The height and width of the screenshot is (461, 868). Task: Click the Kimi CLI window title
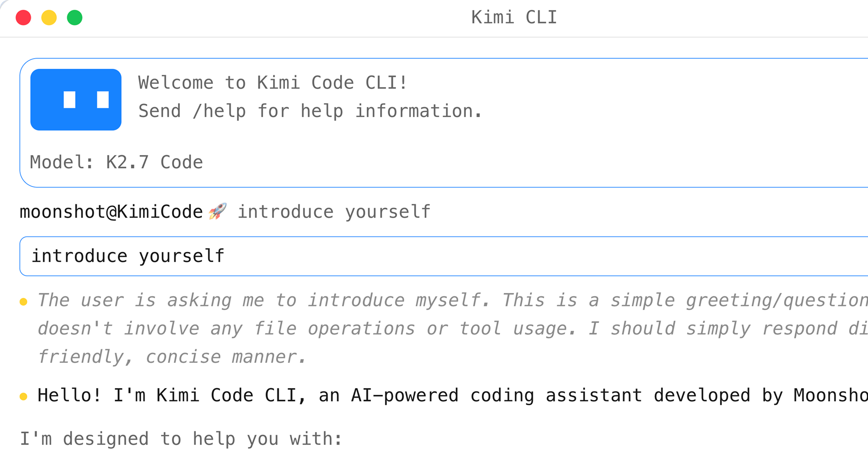[514, 17]
